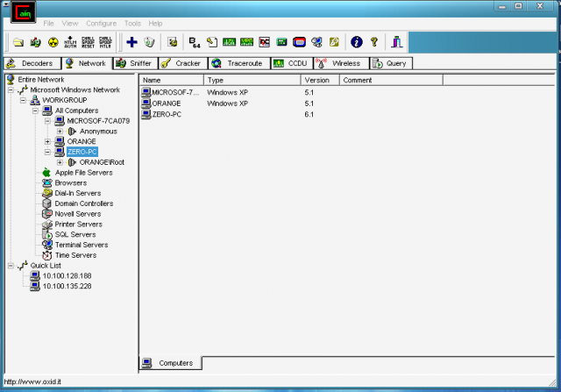Open the hash calculator icon
Image resolution: width=561 pixels, height=392 pixels.
(281, 42)
